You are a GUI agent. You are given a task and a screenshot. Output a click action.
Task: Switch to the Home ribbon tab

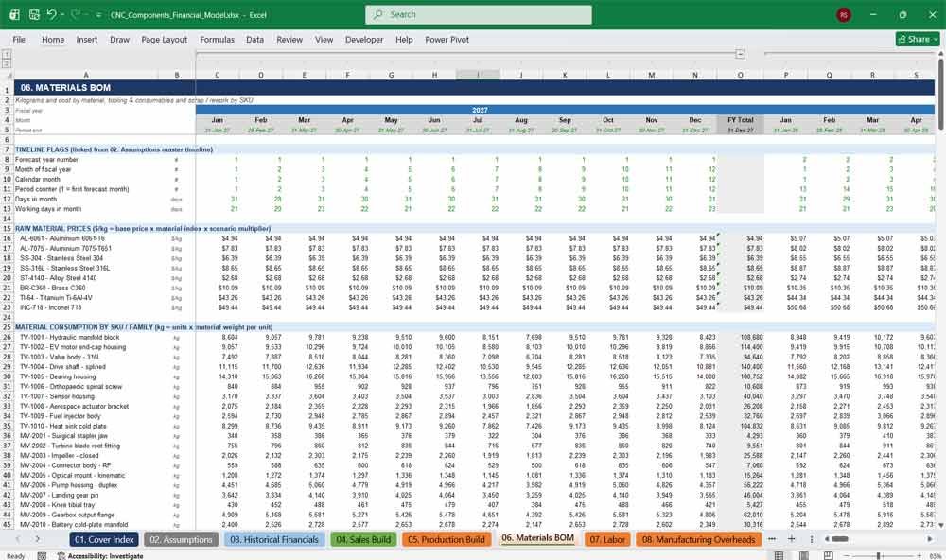[52, 39]
